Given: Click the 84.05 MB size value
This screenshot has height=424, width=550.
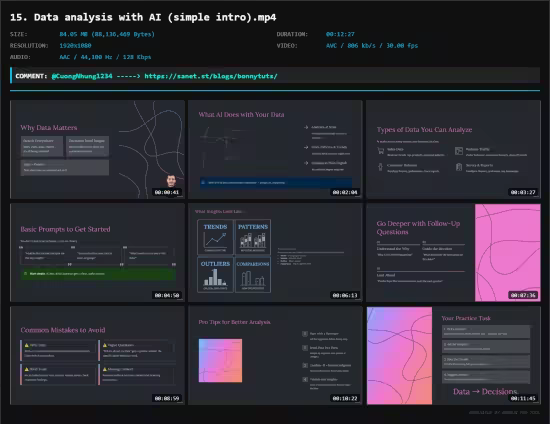Looking at the screenshot, I should [x=107, y=34].
